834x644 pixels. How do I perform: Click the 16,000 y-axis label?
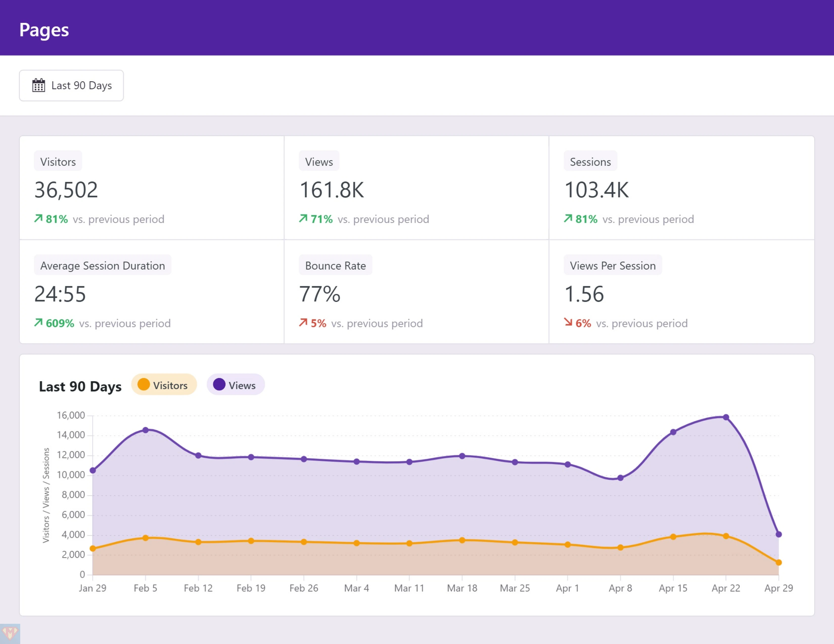[x=71, y=415]
